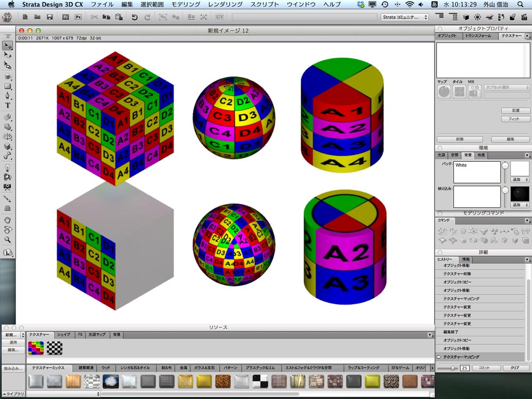Select the magnifier Zoom tool
The width and height of the screenshot is (532, 399).
coord(7,239)
